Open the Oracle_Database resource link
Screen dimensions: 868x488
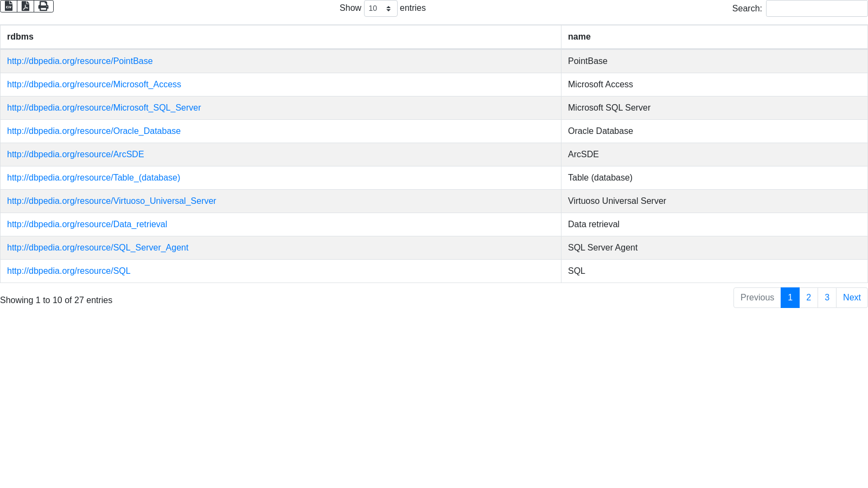click(x=94, y=131)
